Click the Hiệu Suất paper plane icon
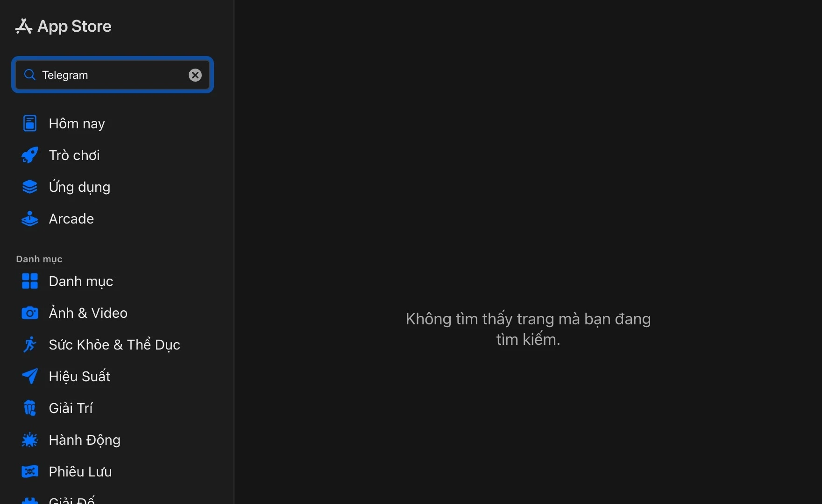The height and width of the screenshot is (504, 822). click(30, 376)
